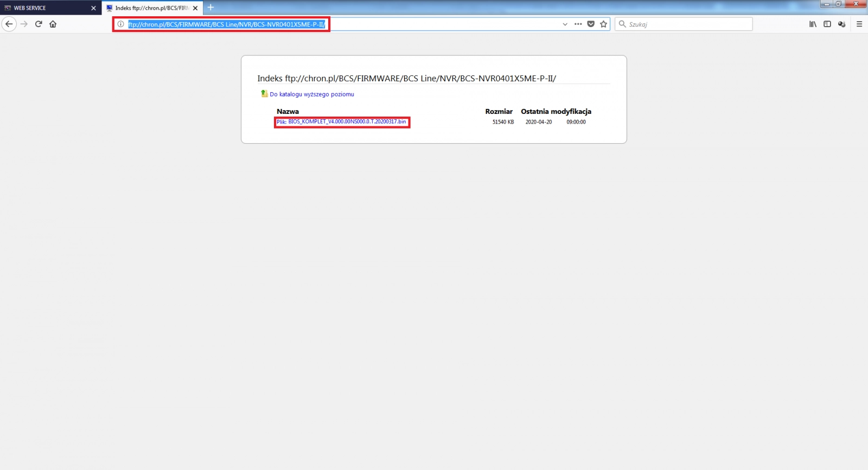Open a new tab with plus button
Screen dimensions: 868x470
point(210,8)
